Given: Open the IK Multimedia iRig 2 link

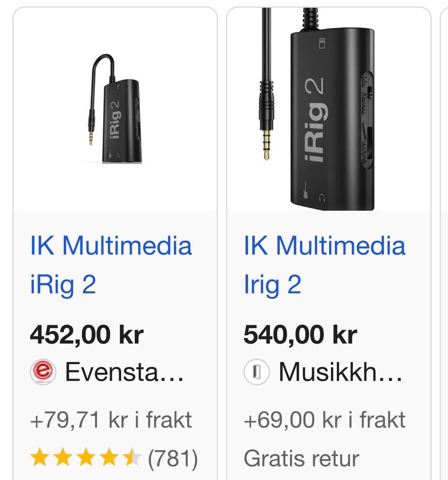Looking at the screenshot, I should [111, 264].
